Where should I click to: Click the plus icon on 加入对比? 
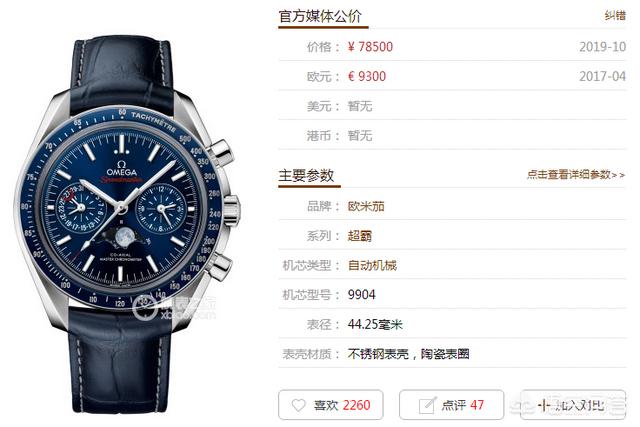point(544,405)
